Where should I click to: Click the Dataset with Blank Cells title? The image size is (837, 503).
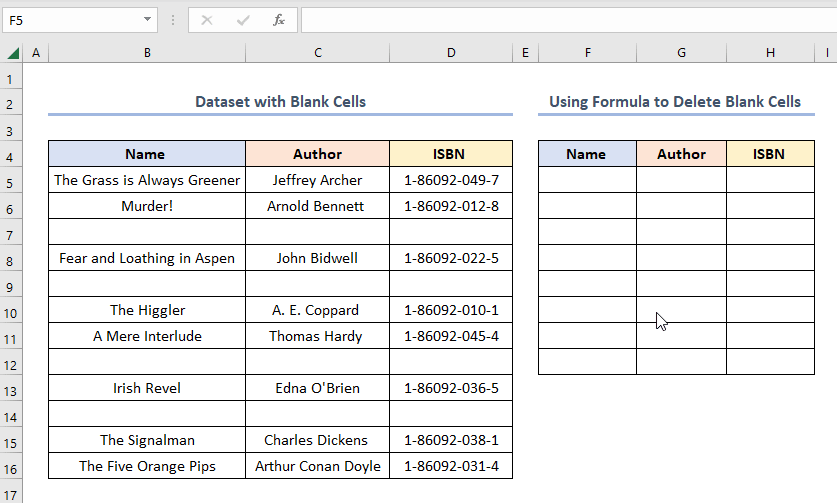[x=280, y=101]
